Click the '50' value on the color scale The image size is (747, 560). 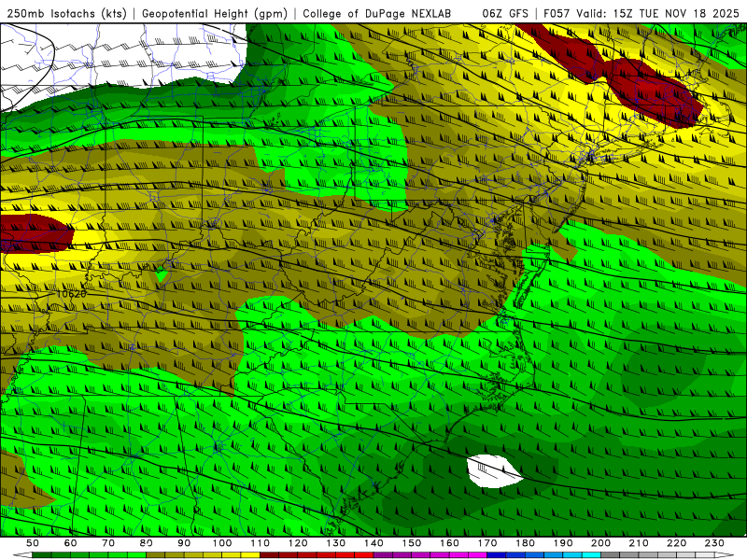(33, 543)
